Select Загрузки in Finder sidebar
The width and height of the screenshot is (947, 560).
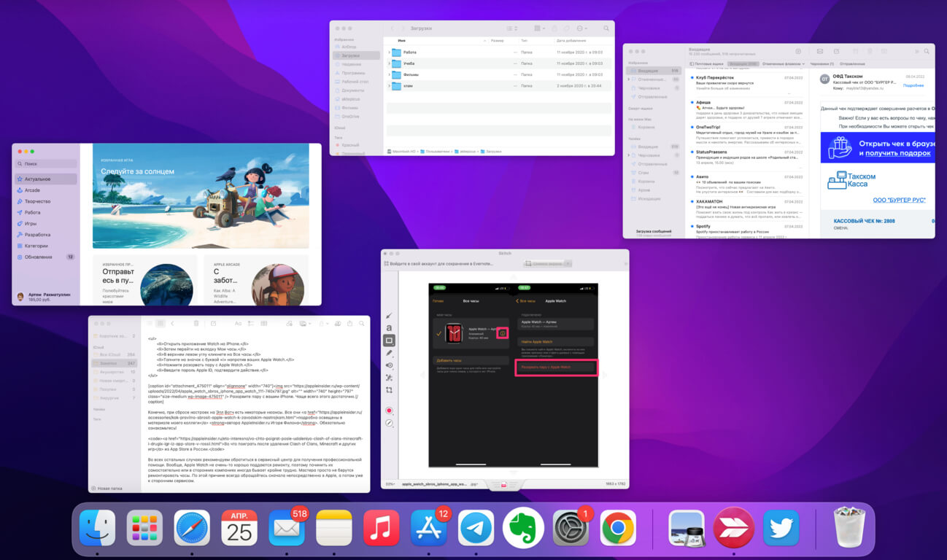(x=356, y=55)
